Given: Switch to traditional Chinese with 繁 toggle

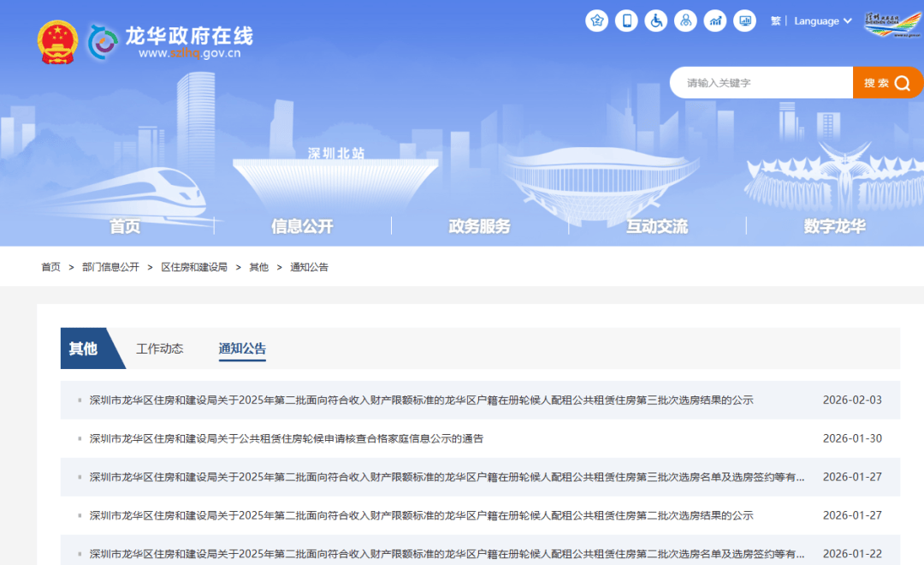Looking at the screenshot, I should click(774, 21).
